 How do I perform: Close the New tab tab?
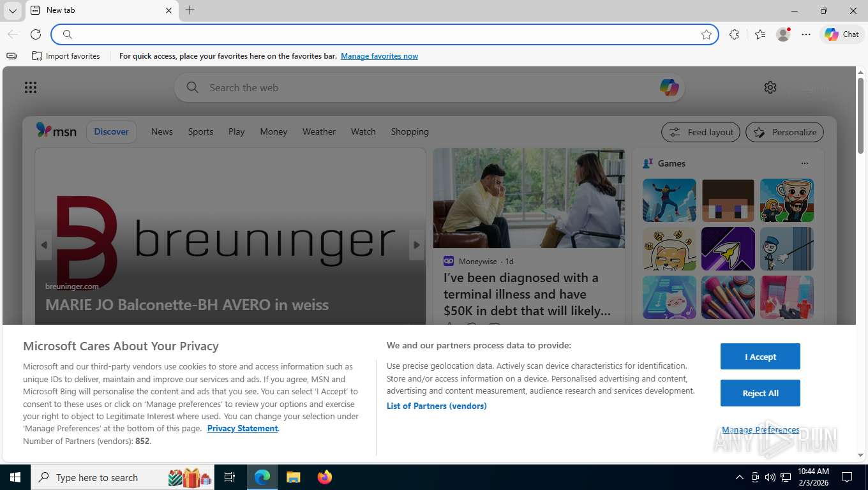(x=168, y=10)
